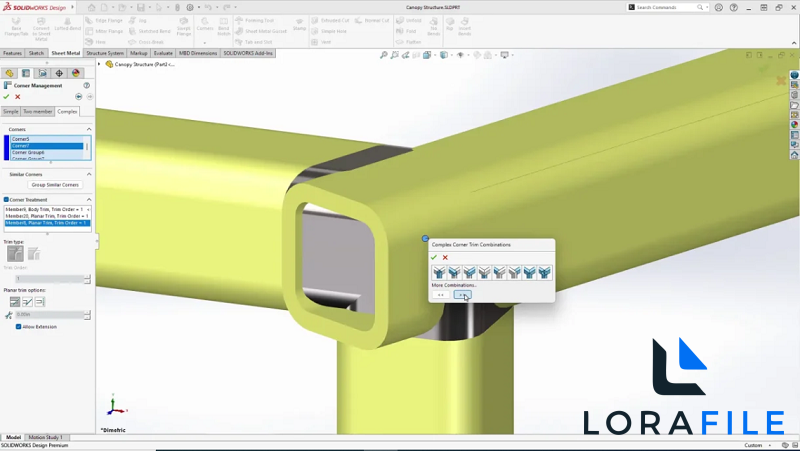Select Corner Group6 in Corners list
This screenshot has height=451, width=800.
[x=47, y=153]
